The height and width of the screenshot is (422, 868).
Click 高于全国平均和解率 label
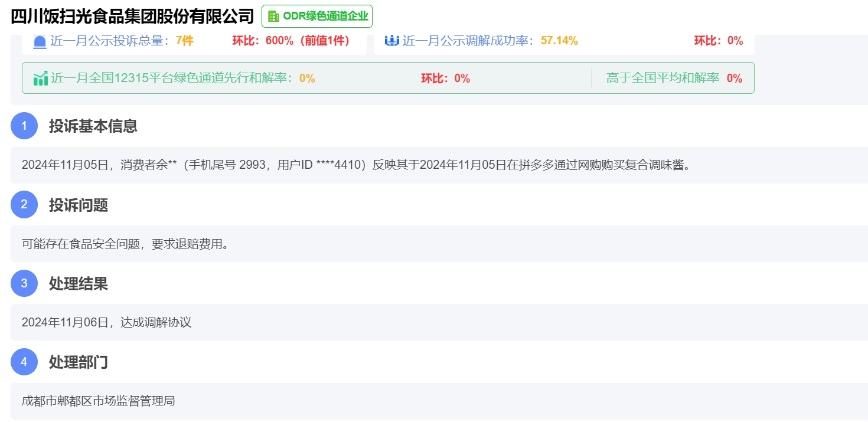[x=663, y=78]
